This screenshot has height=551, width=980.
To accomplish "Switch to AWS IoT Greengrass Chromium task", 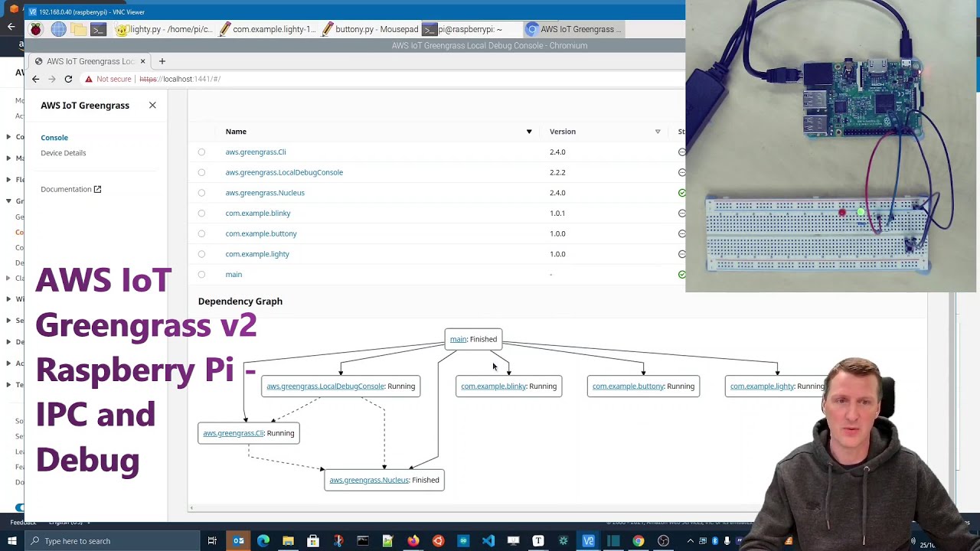I will click(575, 29).
